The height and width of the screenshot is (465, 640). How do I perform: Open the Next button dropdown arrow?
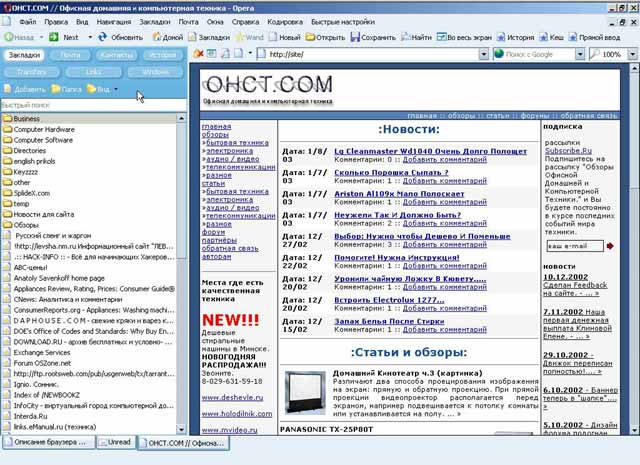(x=90, y=37)
